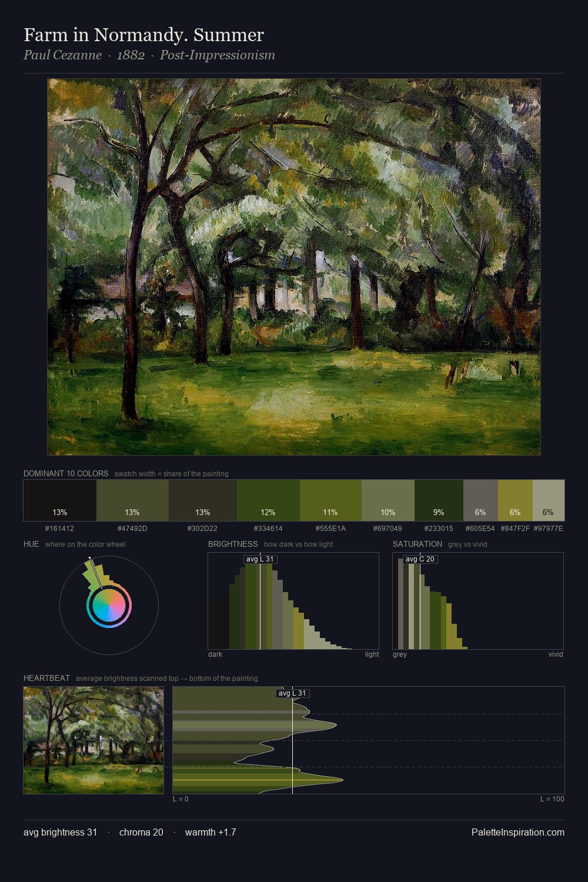Choose the #97977E pale khaki swatch
The width and height of the screenshot is (588, 882).
point(549,500)
